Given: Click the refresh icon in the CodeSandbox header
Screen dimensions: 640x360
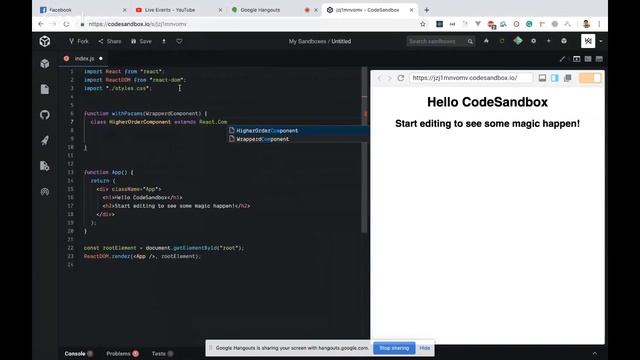Looking at the screenshot, I should (502, 41).
